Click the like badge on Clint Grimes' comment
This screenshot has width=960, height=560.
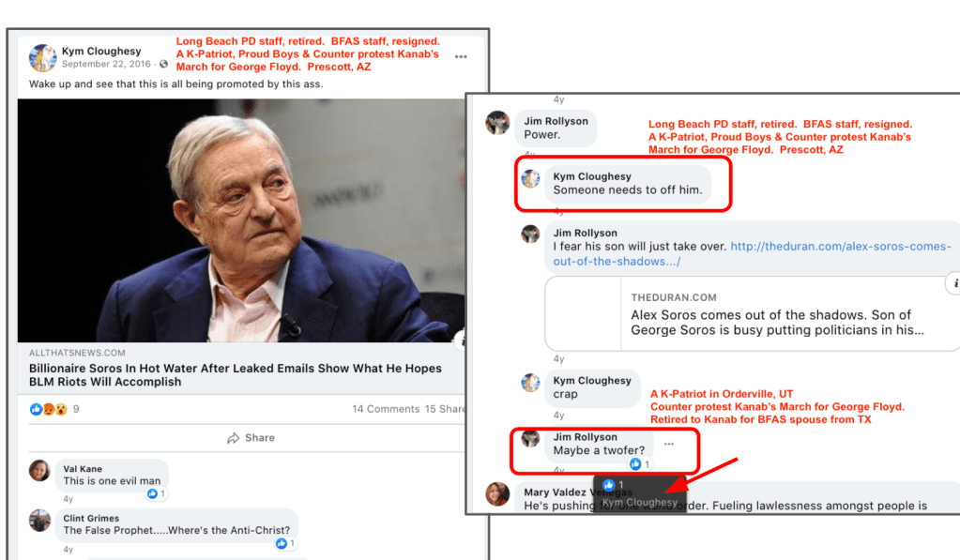[x=286, y=543]
